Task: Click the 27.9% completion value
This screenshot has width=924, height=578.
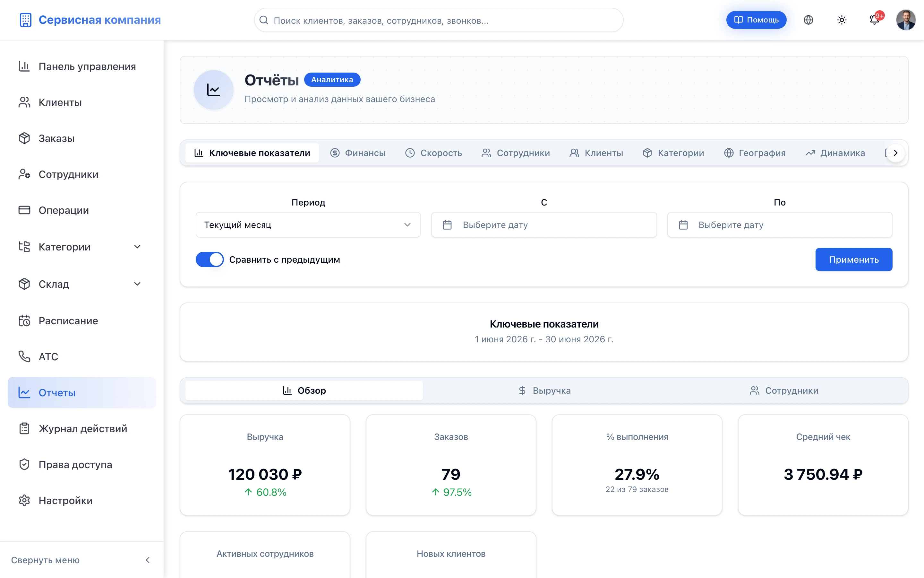Action: click(637, 474)
